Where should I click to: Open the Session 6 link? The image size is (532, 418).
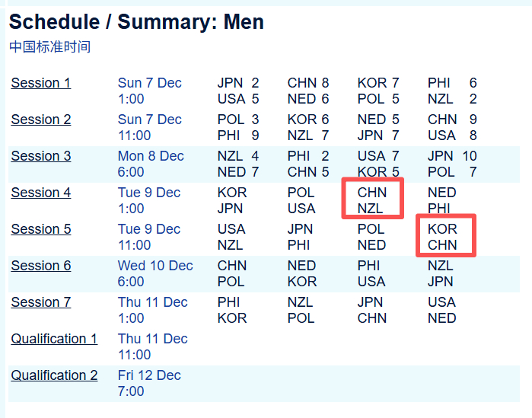click(40, 266)
